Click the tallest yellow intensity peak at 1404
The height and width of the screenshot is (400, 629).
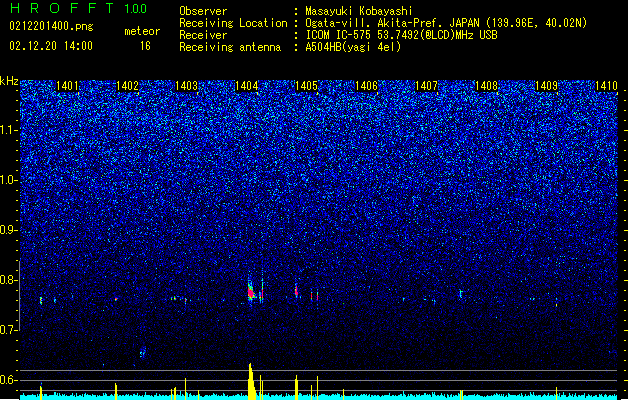(x=251, y=381)
